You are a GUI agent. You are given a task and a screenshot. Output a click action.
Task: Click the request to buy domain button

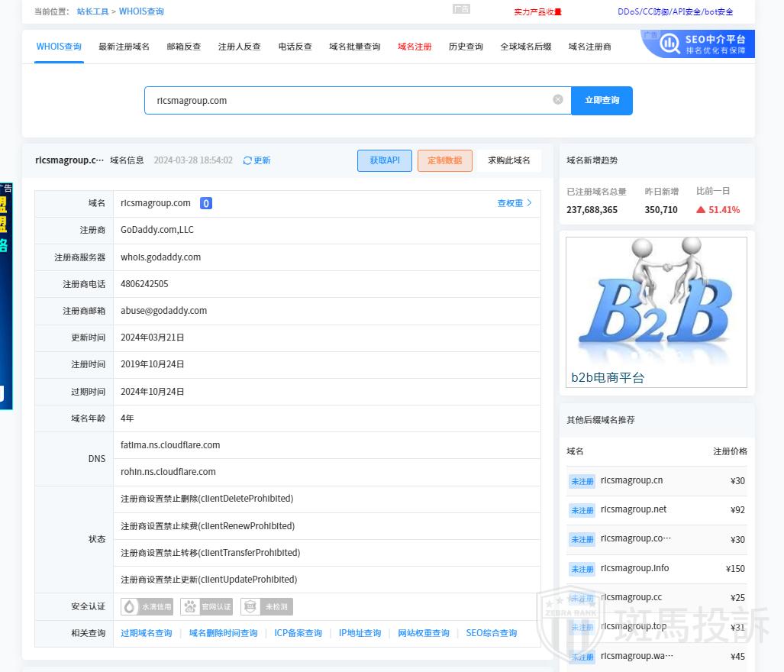(509, 160)
